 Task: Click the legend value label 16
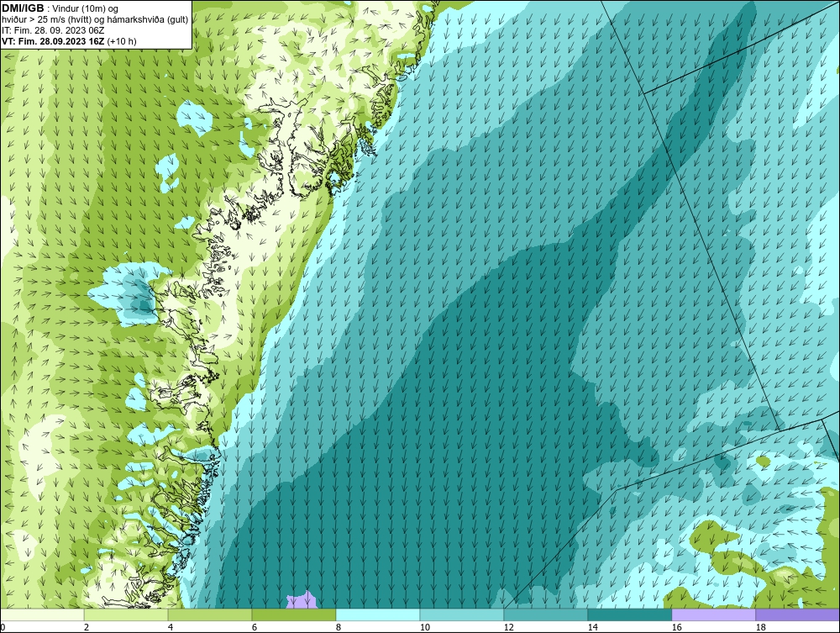tap(676, 627)
